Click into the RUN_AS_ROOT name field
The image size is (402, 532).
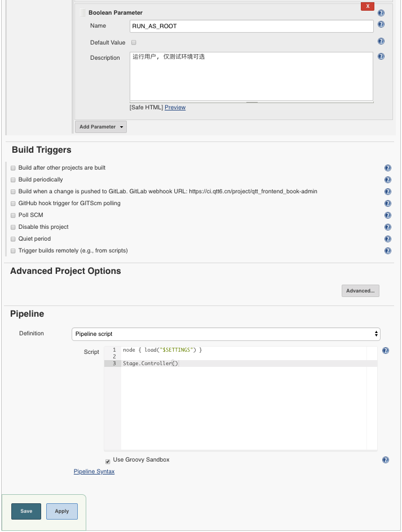click(x=251, y=26)
